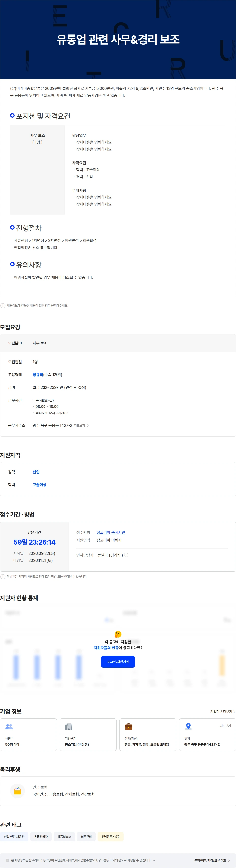The height and width of the screenshot is (868, 236).
Task: Open 지도보기 link next to 근무지주소
Action: click(79, 425)
